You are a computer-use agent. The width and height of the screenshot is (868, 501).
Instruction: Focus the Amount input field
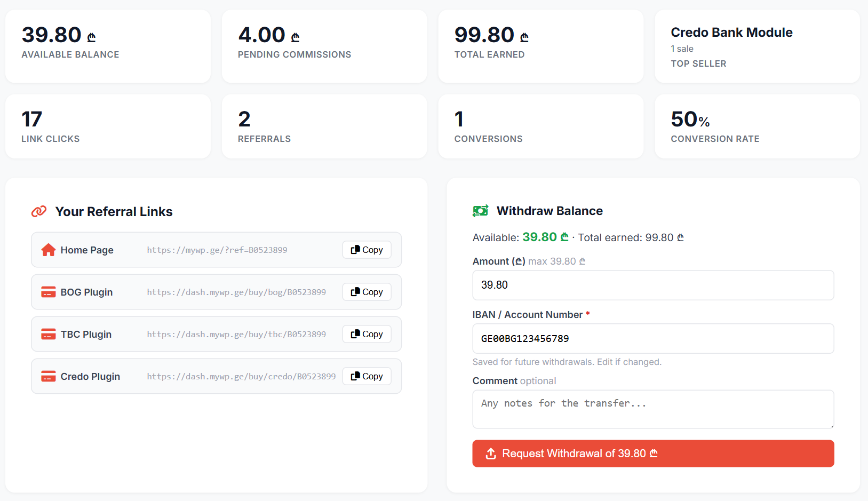[x=652, y=285]
